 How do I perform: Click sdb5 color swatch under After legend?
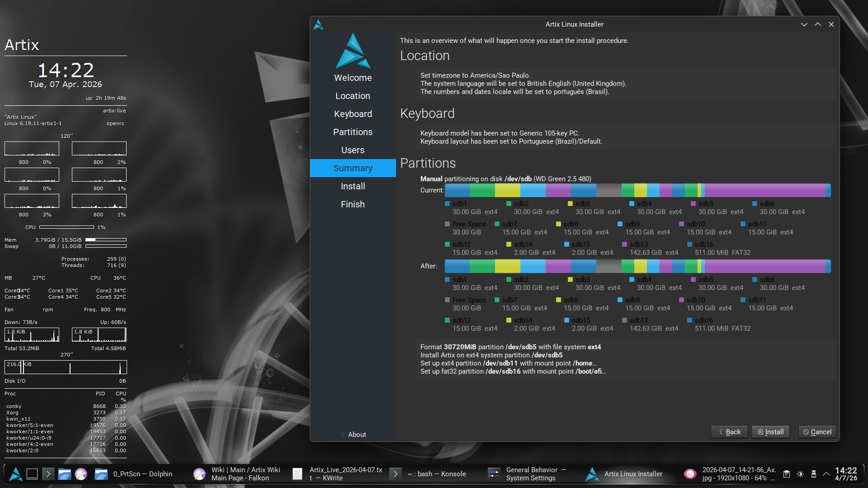(693, 280)
